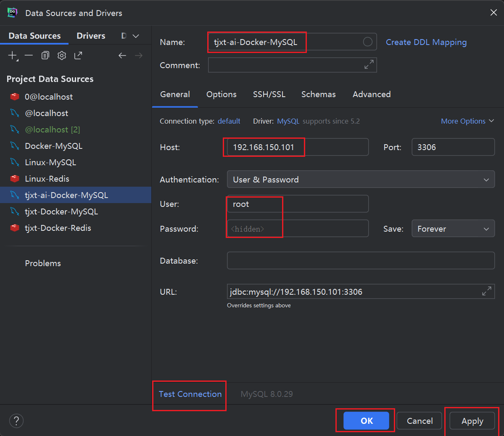Close the Data Sources and Drivers dialog
The image size is (504, 436).
pos(493,12)
